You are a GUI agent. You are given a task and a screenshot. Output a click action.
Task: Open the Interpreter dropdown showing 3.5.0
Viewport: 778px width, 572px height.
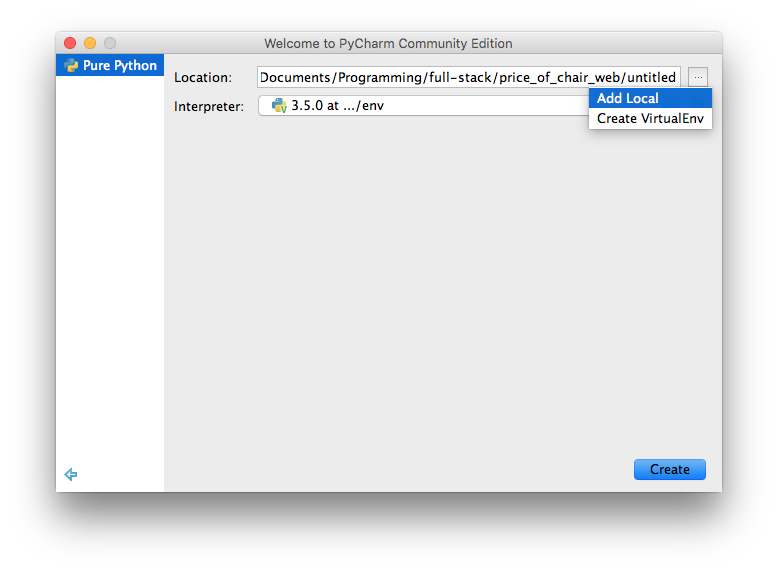pos(423,106)
